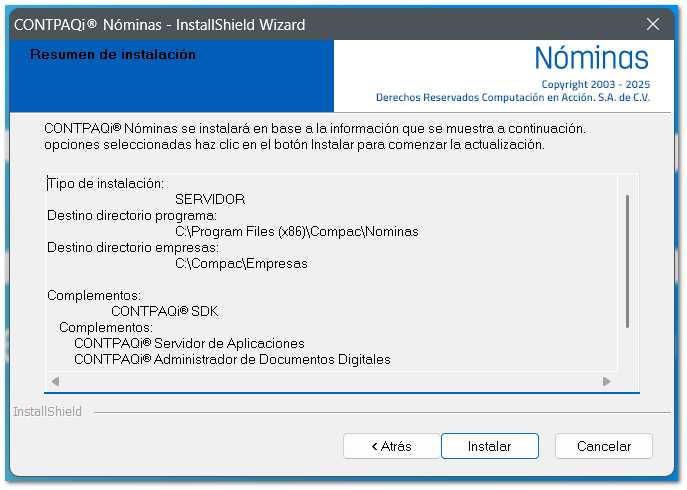Select the CONTPAQi SDK complement line
The height and width of the screenshot is (490, 687).
(164, 311)
